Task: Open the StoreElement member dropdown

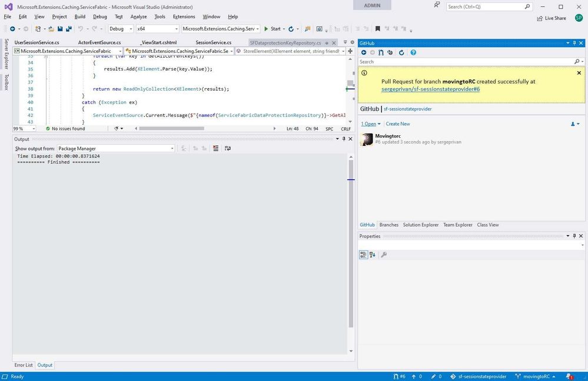Action: [x=291, y=51]
